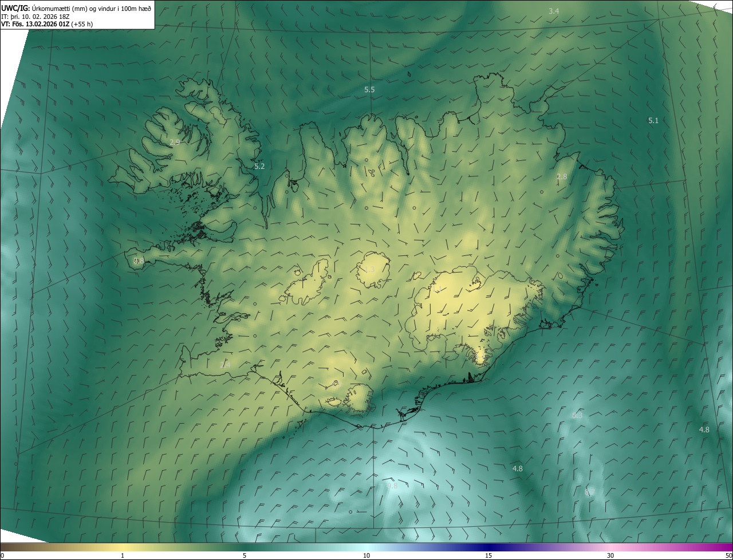This screenshot has height=560, width=733.
Task: Select the 50 mm end of colorbar
Action: (x=728, y=555)
